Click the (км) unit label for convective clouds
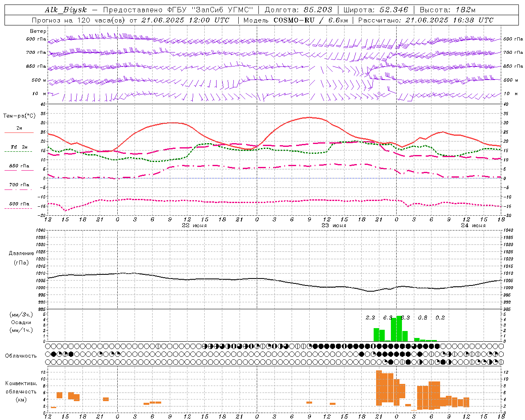This screenshot has width=525, height=420. (x=21, y=399)
